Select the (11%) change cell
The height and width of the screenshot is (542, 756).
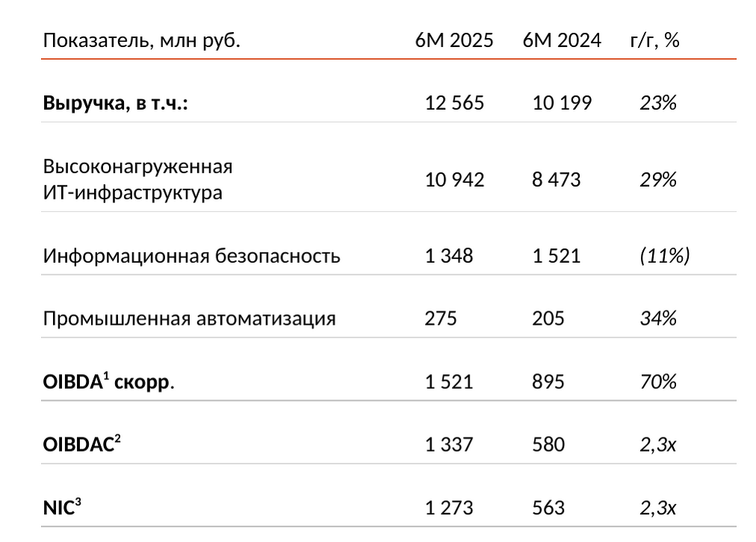[665, 255]
